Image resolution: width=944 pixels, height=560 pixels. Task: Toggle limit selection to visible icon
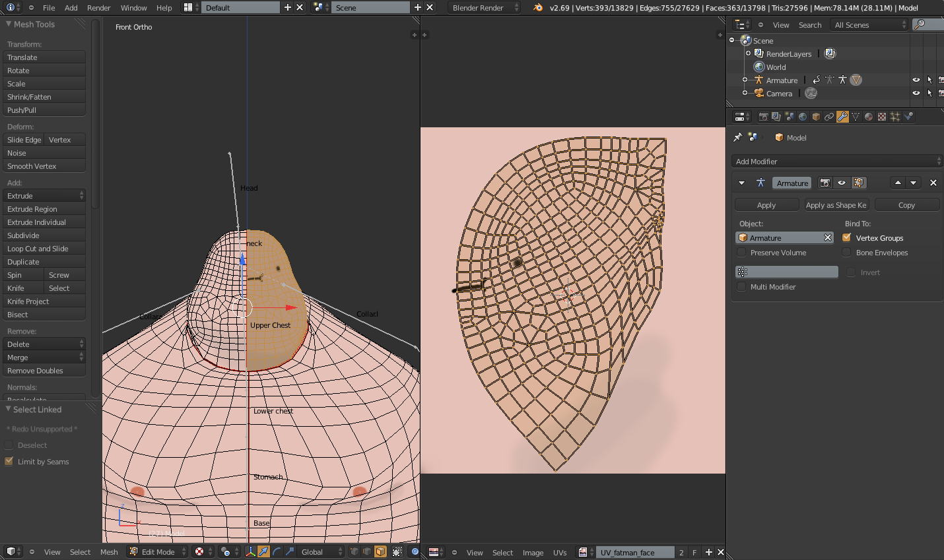[397, 551]
